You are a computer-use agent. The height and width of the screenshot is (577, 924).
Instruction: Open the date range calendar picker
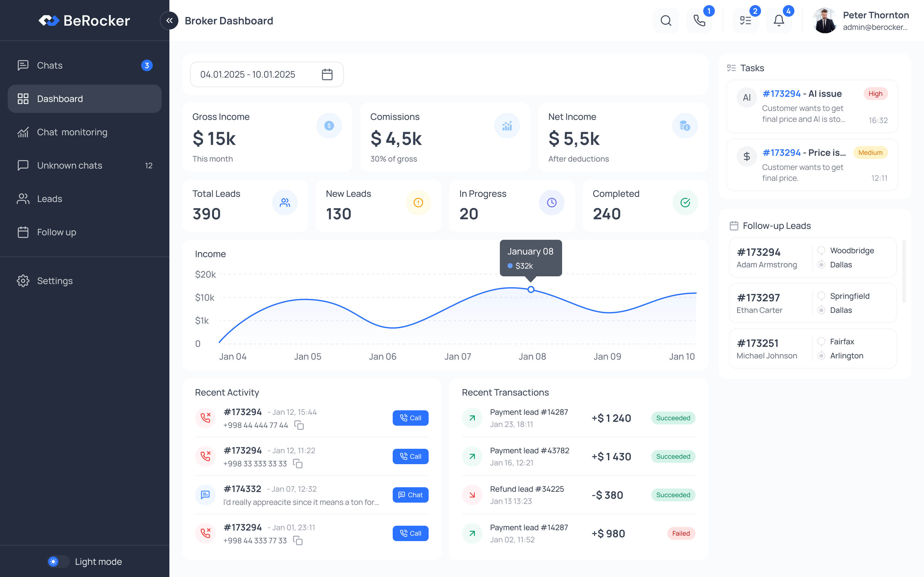pyautogui.click(x=327, y=74)
